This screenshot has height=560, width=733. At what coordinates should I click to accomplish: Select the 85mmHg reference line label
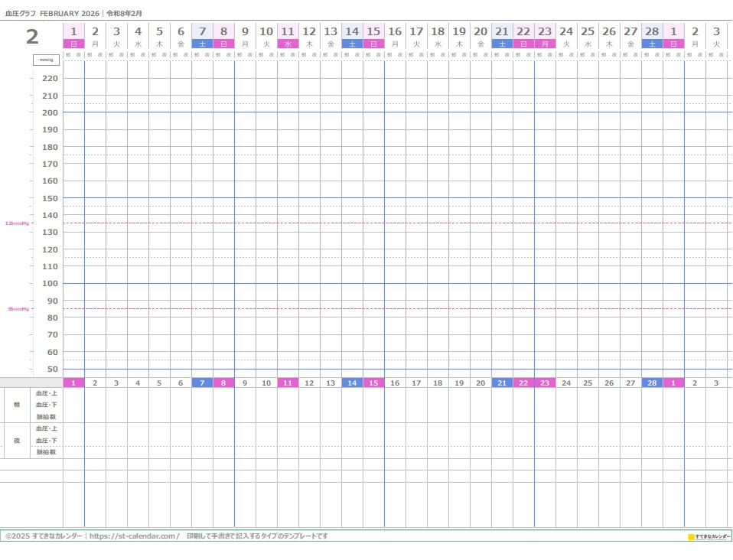pyautogui.click(x=18, y=309)
